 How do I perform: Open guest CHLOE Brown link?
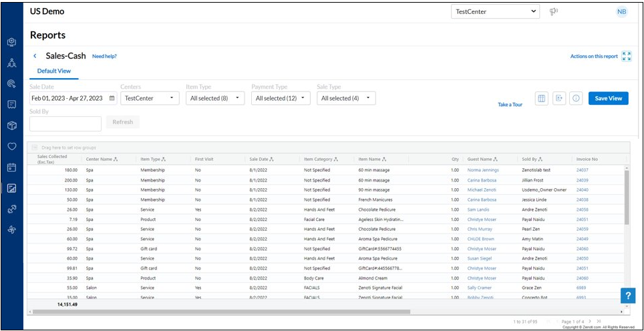click(x=480, y=239)
